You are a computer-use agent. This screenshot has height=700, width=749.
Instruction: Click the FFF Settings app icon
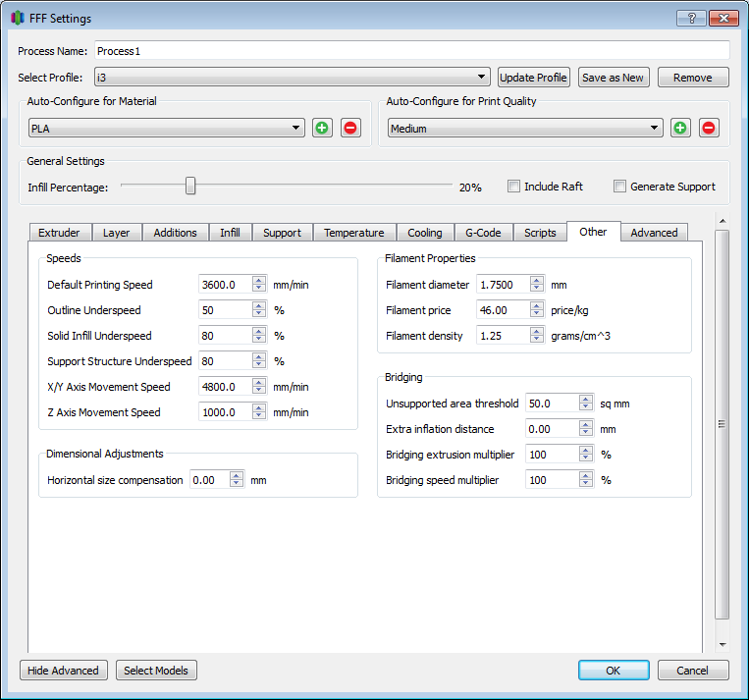18,18
